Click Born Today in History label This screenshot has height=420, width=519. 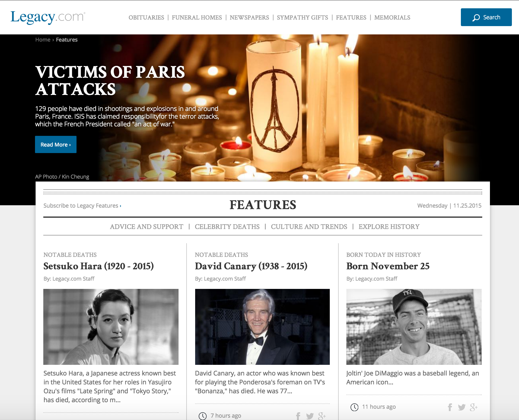point(384,255)
